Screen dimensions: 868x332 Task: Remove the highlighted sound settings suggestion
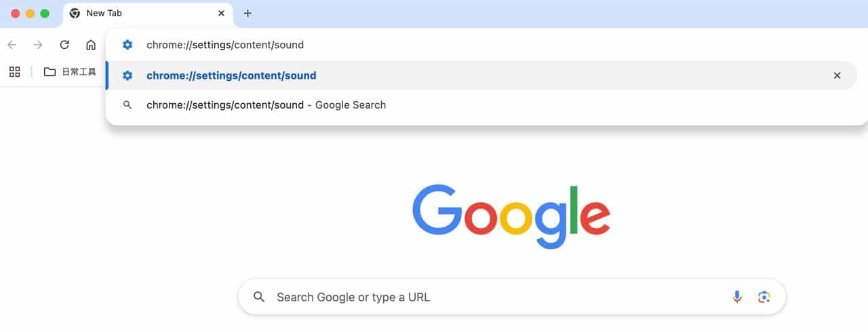[837, 75]
